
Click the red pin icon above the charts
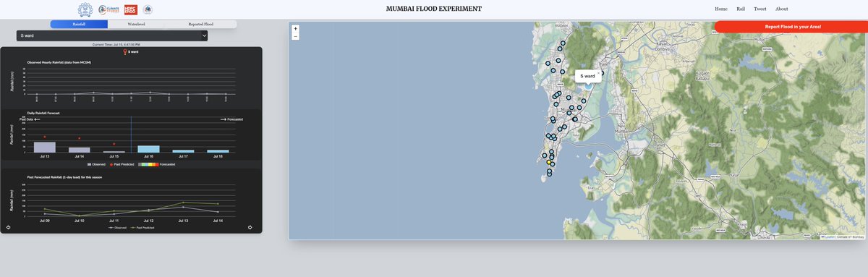click(x=125, y=52)
